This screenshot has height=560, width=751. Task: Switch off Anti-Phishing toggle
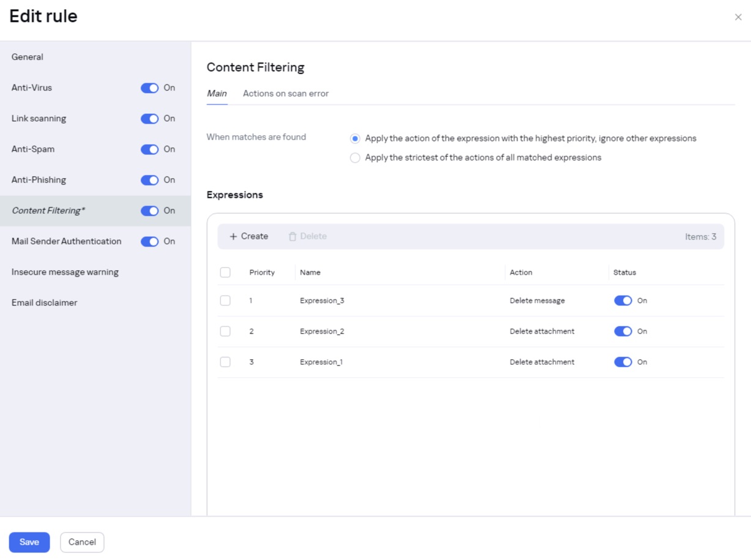pyautogui.click(x=150, y=180)
